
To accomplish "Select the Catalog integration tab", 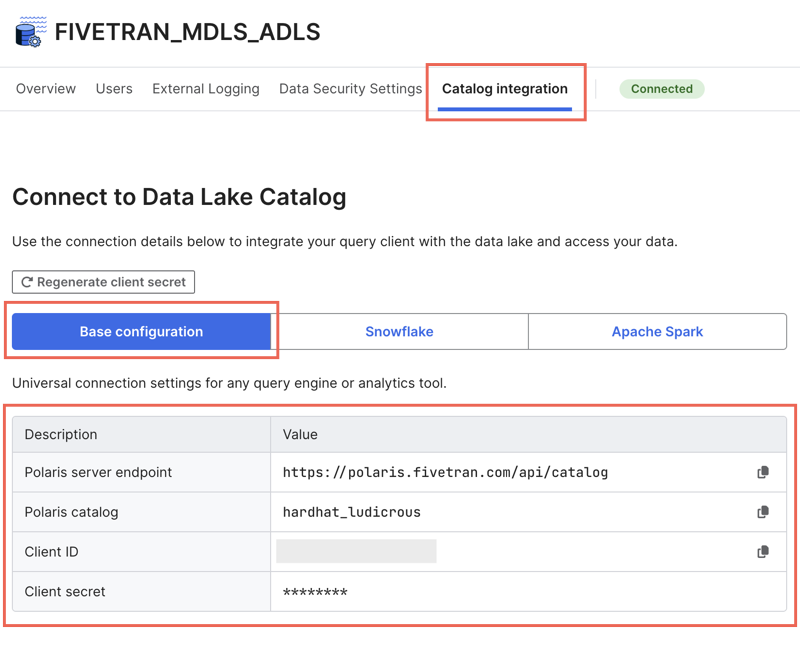I will 505,89.
